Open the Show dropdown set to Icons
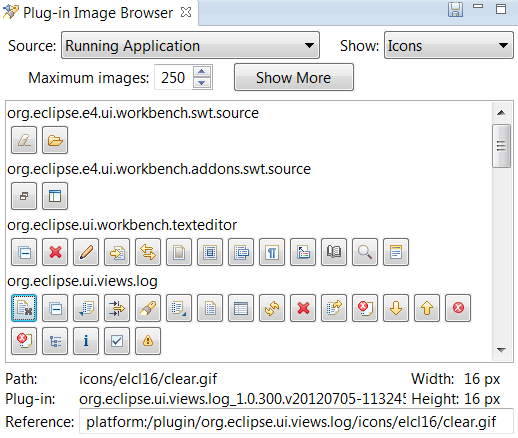Viewport: 518px width, 438px height. coord(449,45)
